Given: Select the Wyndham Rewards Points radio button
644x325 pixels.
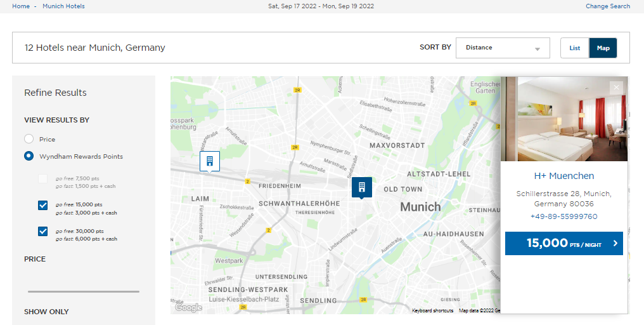Looking at the screenshot, I should tap(29, 156).
